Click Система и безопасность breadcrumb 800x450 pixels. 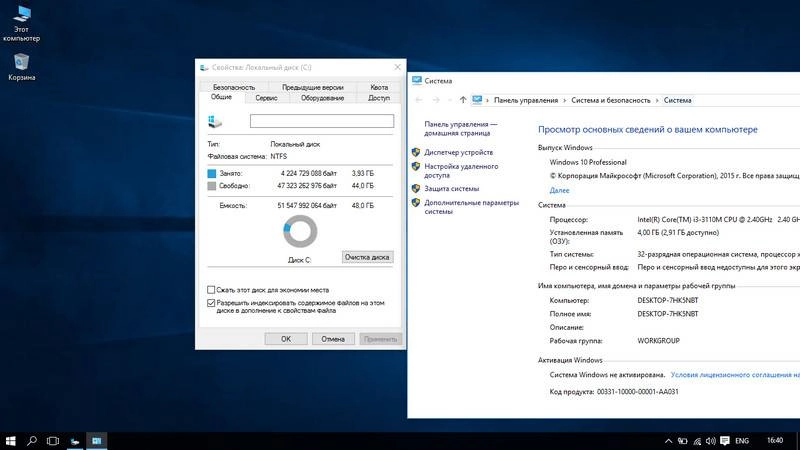[x=611, y=101]
